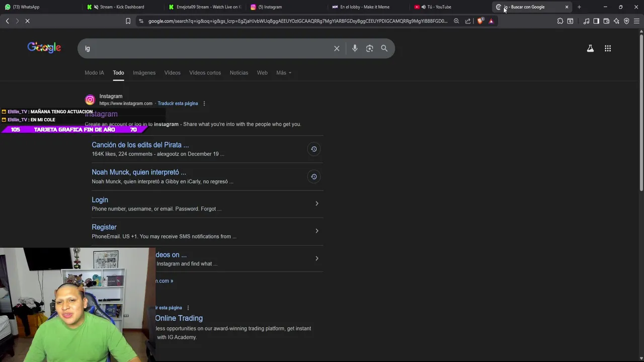Switch to Stream - Kick Dashboard tab

coord(122,7)
